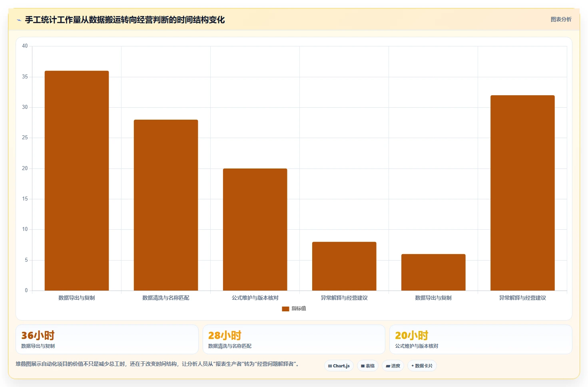Click the 指标值 legend label
The height and width of the screenshot is (387, 588).
[299, 309]
